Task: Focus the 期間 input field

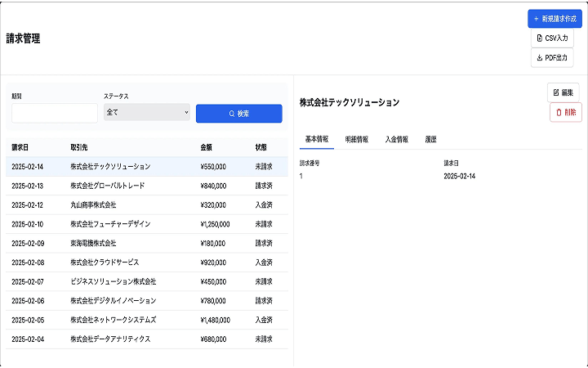Action: coord(55,114)
